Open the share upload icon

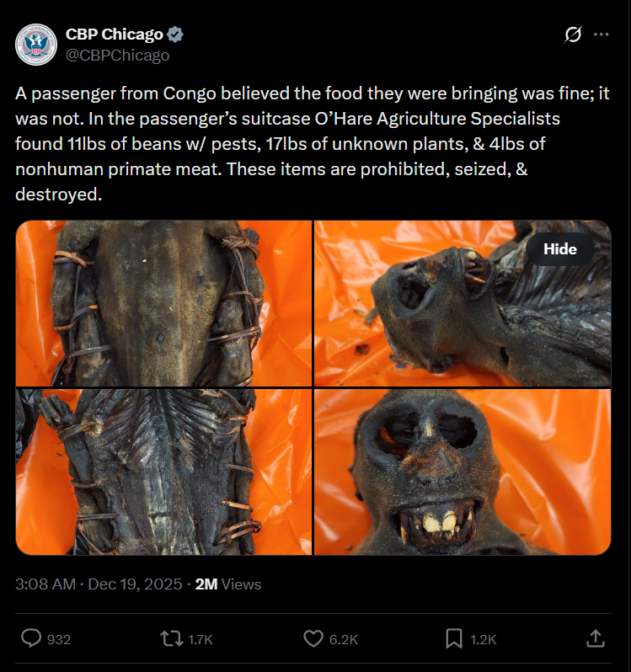coord(596,638)
